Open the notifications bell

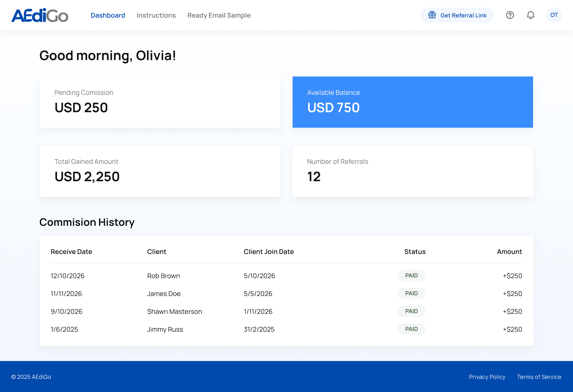530,15
